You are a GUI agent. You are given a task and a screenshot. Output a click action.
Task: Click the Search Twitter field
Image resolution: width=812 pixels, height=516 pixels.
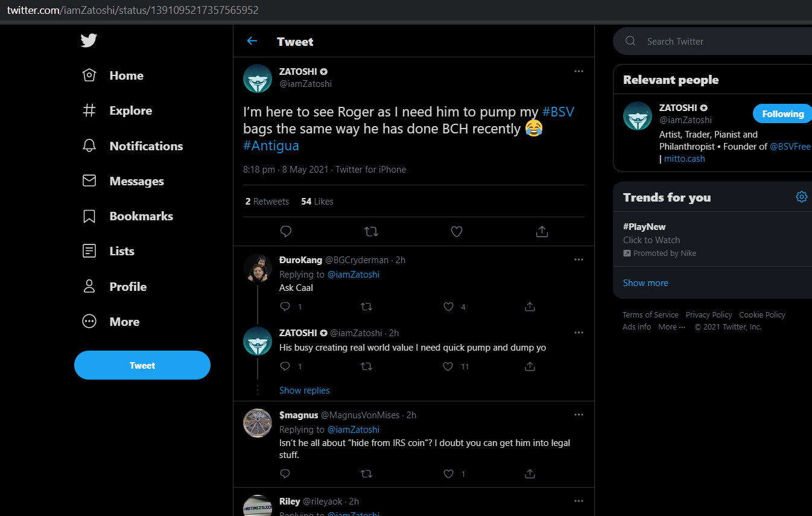pos(712,41)
